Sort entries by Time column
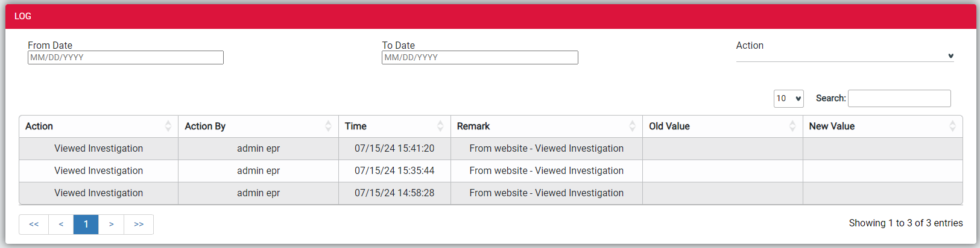 (394, 126)
